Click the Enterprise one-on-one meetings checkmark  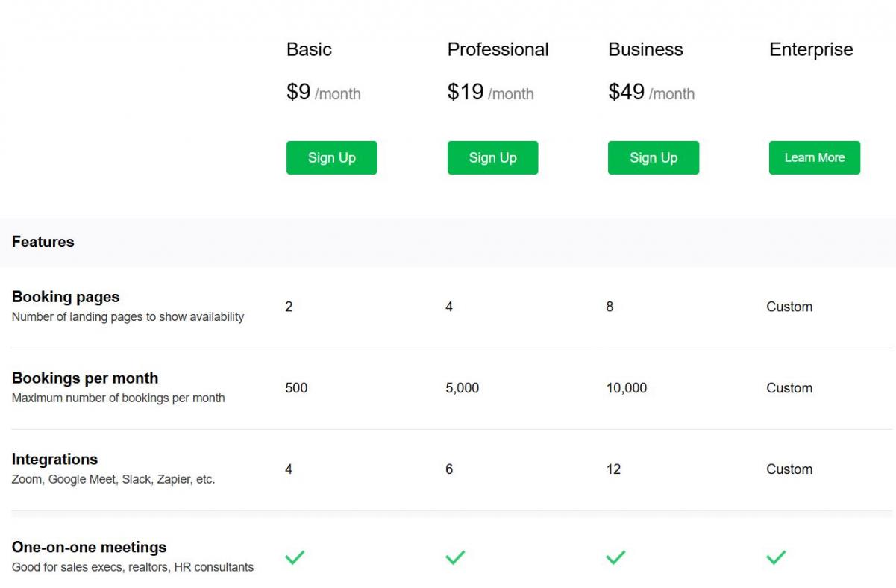coord(776,557)
